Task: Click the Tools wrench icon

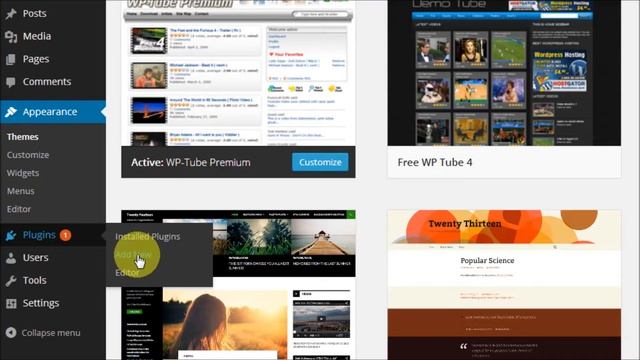Action: click(11, 281)
